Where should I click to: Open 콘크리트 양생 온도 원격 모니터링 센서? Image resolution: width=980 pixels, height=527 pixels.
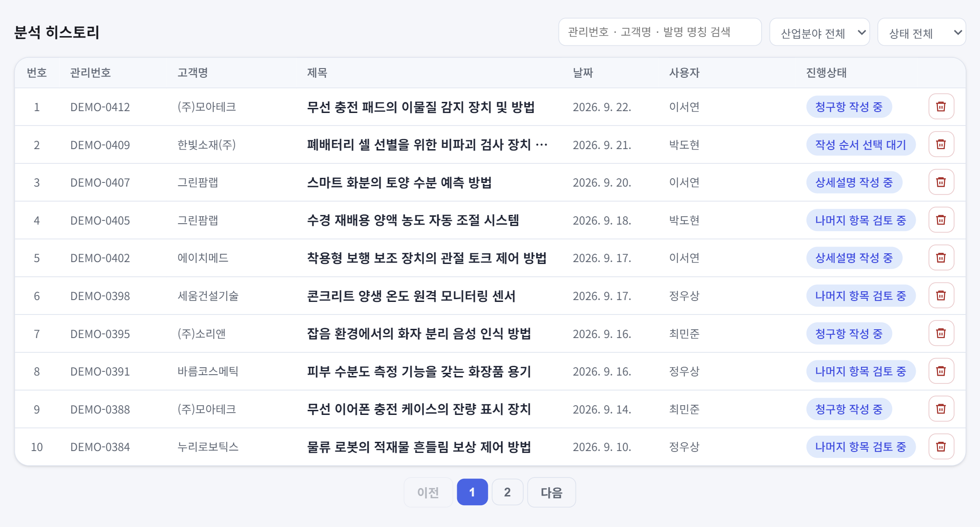(411, 296)
